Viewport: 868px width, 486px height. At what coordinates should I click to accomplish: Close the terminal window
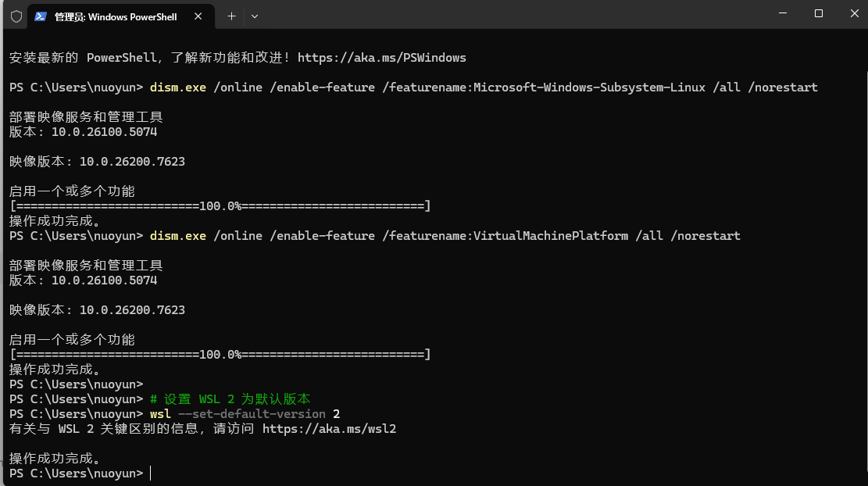click(854, 13)
